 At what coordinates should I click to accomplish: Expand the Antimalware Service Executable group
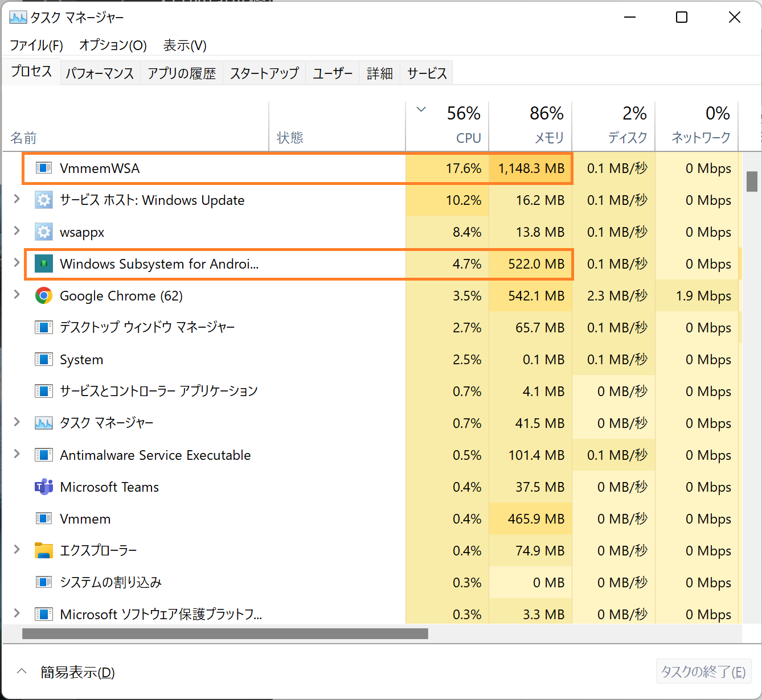tap(17, 454)
